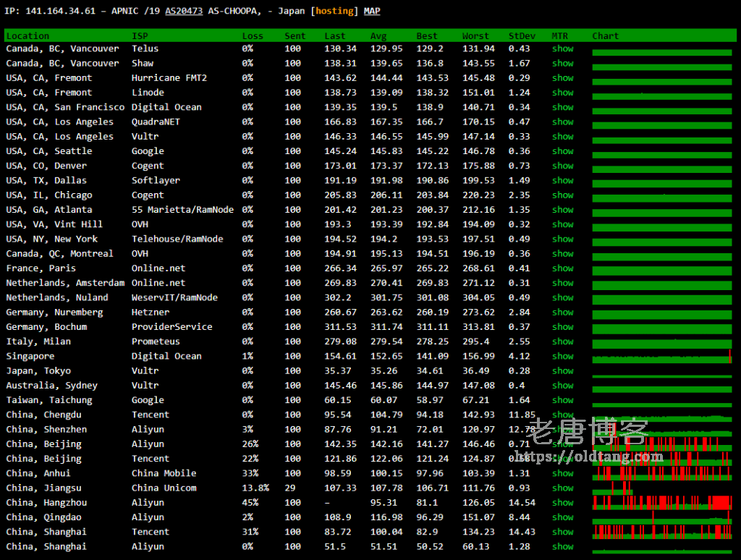The image size is (741, 560).
Task: Click the latency chart for Shanghai Tencent row
Action: point(662,532)
